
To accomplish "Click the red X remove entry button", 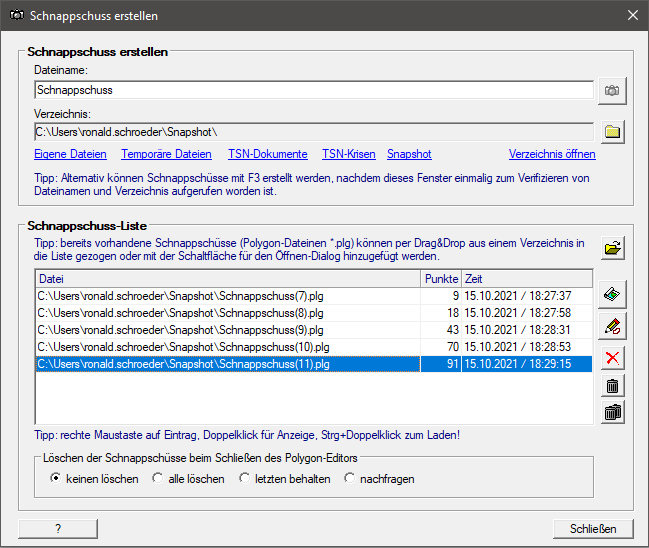I will (612, 358).
